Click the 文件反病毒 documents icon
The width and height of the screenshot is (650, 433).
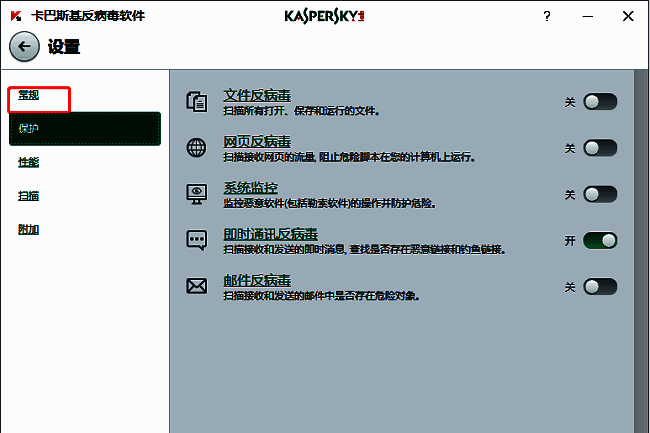click(196, 102)
